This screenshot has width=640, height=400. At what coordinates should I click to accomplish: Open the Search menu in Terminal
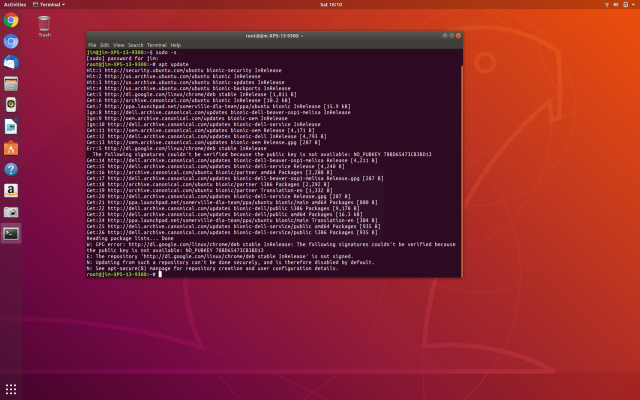click(135, 45)
